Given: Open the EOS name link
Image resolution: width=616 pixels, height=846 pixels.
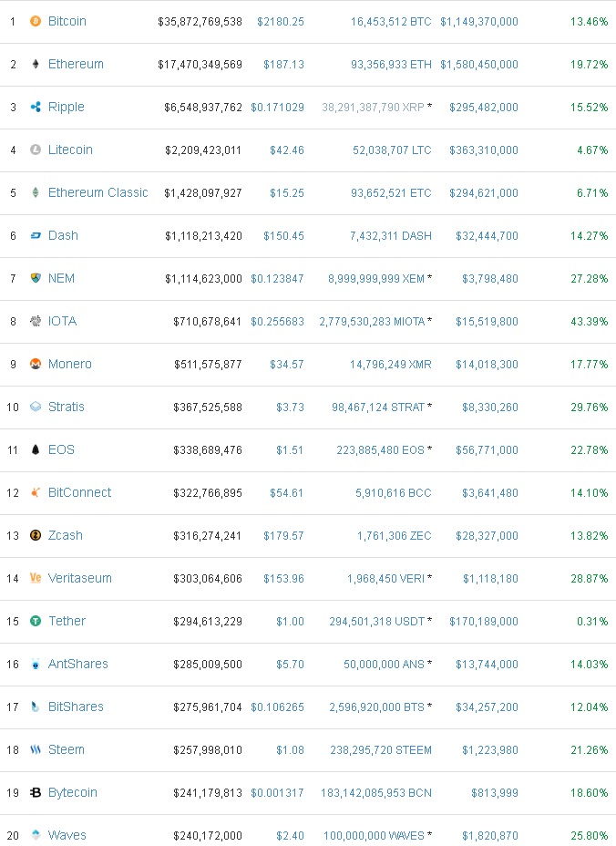Looking at the screenshot, I should point(61,449).
